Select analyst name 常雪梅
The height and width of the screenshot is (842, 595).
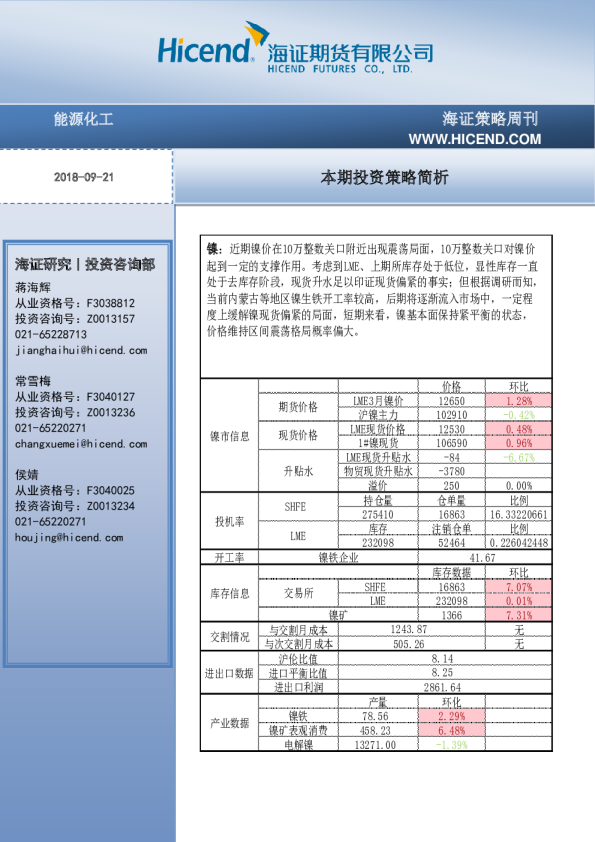(33, 381)
